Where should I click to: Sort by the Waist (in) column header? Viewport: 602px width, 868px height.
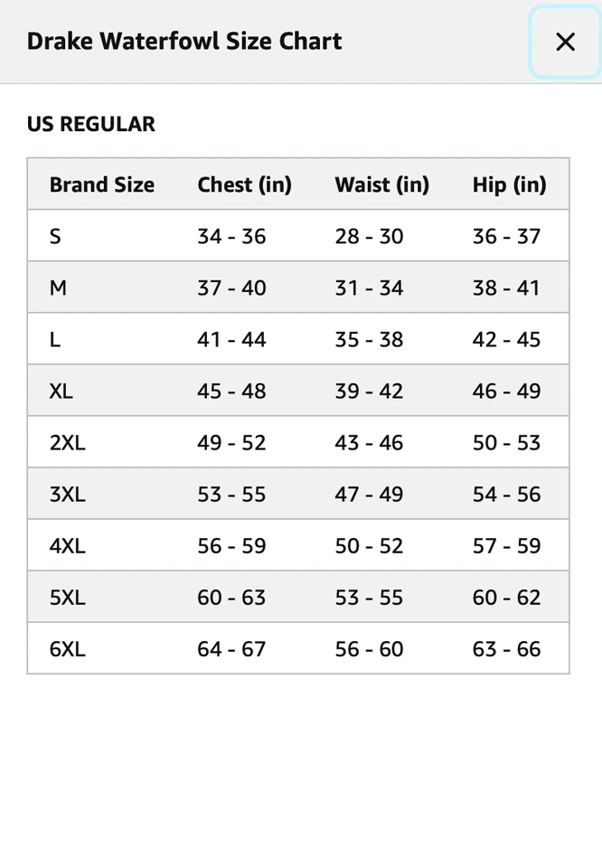point(381,184)
